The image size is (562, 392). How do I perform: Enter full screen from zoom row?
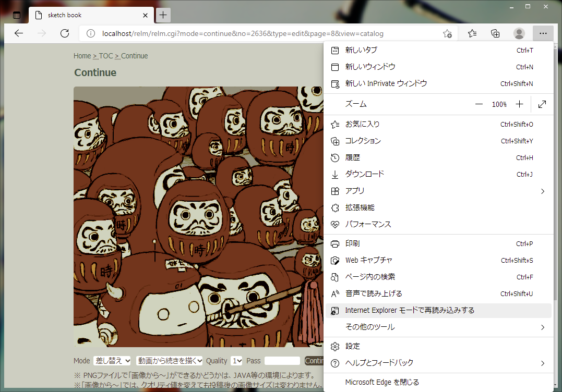(x=542, y=104)
